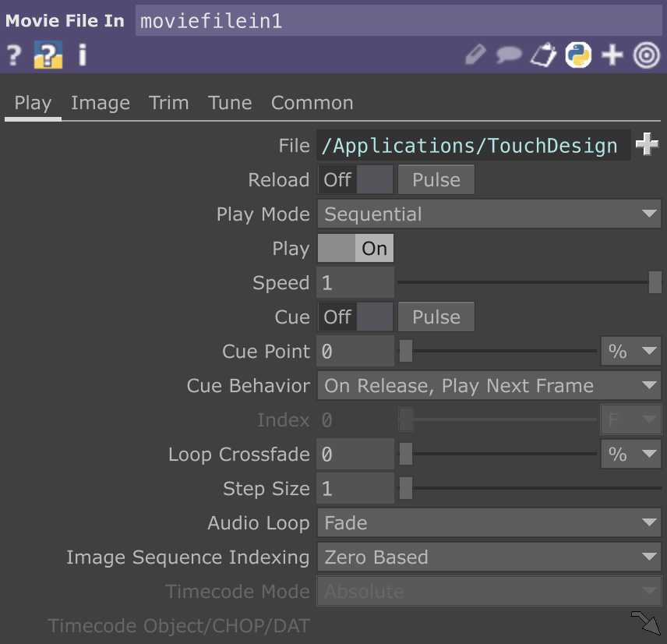Click the Python logo icon in header
The width and height of the screenshot is (667, 644).
(578, 55)
